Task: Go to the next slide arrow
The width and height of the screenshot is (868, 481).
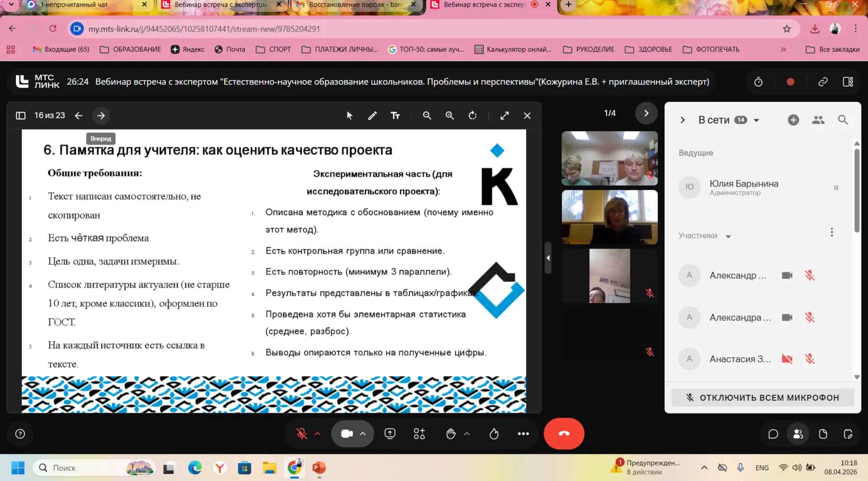Action: point(101,116)
